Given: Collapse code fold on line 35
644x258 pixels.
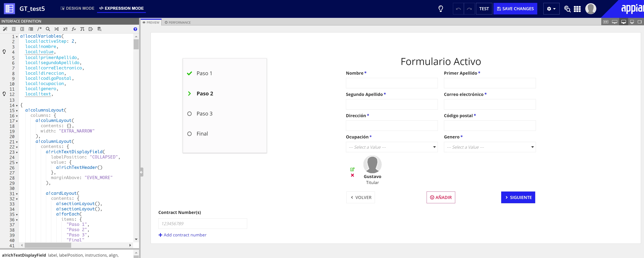Looking at the screenshot, I should click(17, 214).
